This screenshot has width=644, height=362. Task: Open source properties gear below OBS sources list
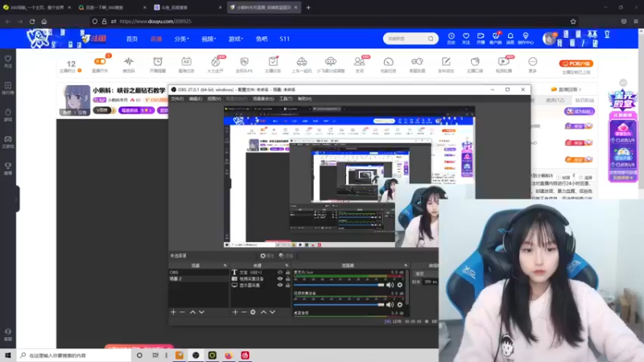click(x=253, y=312)
